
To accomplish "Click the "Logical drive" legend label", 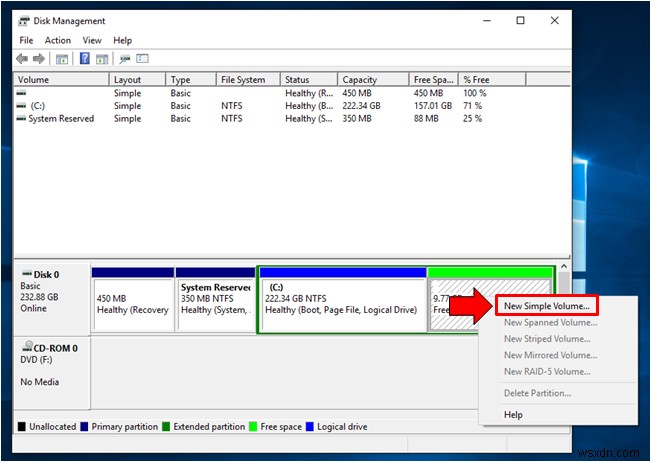I will tap(342, 426).
